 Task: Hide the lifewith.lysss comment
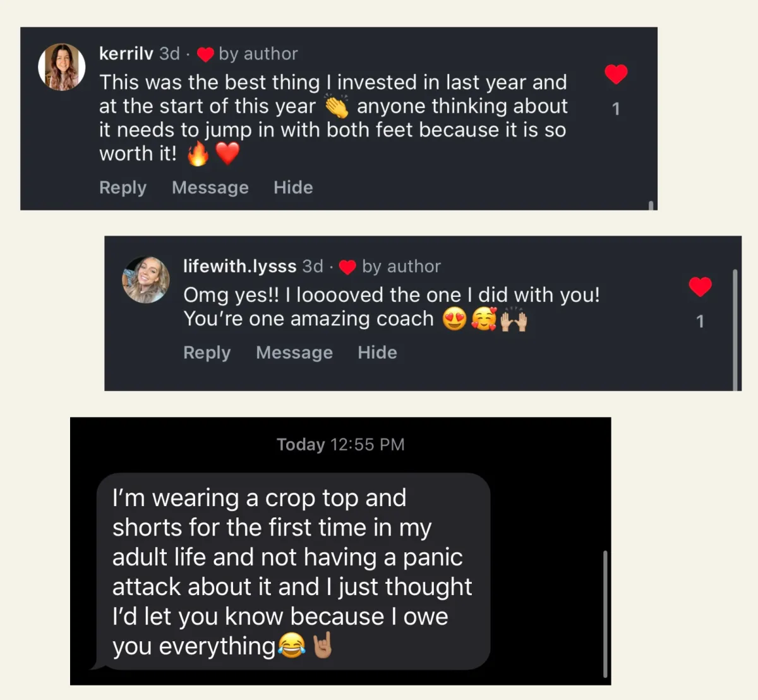tap(377, 353)
